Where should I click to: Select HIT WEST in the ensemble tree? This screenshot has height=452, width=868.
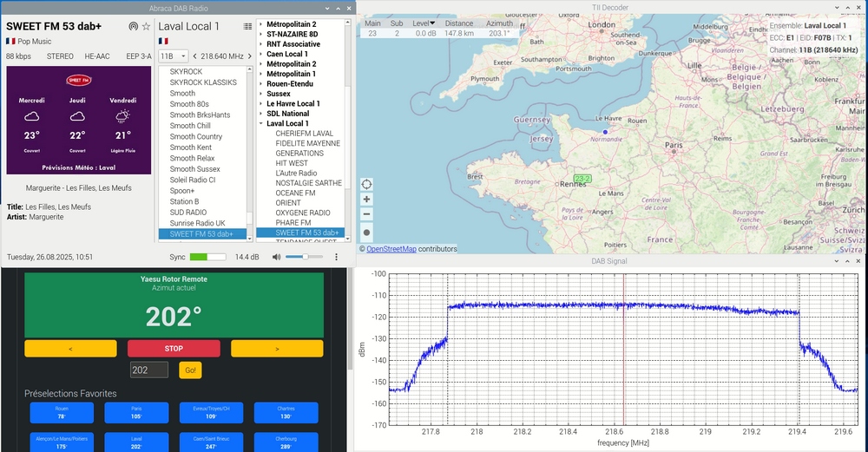pos(291,163)
